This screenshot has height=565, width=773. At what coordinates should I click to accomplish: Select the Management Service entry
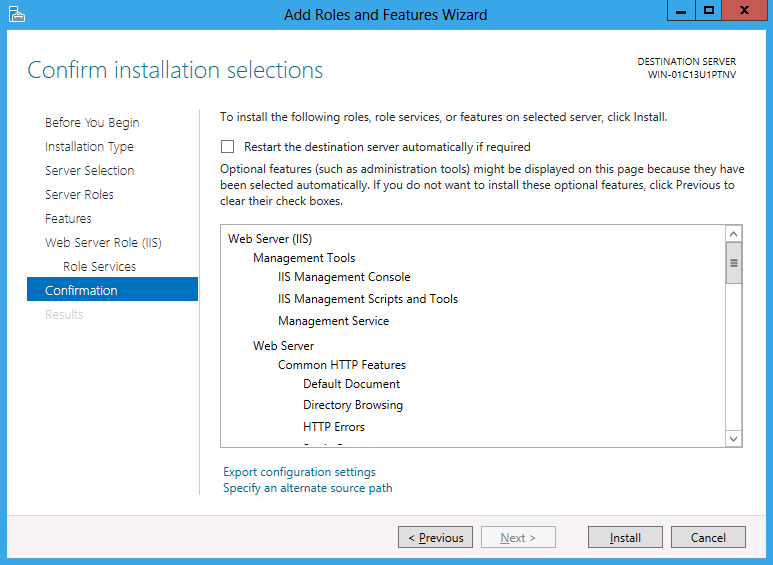click(333, 321)
